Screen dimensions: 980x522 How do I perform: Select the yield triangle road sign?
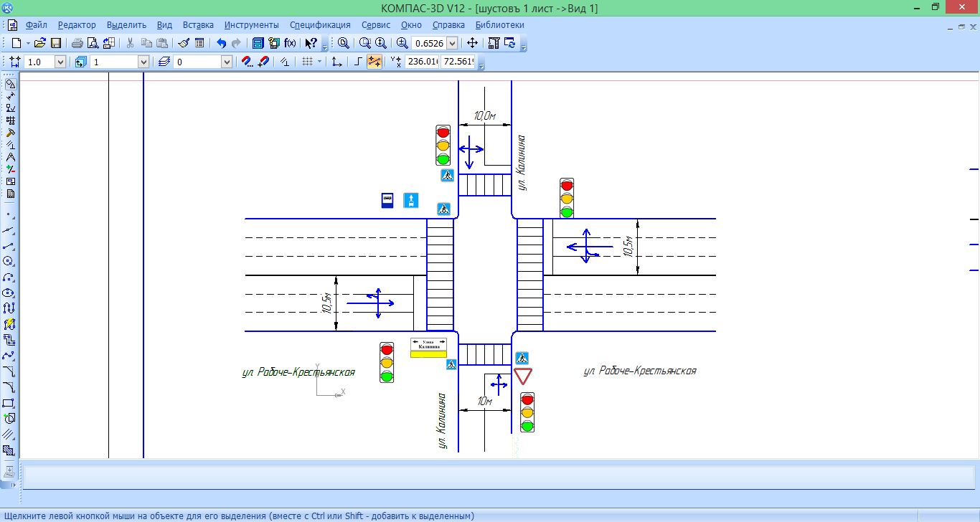click(x=523, y=376)
